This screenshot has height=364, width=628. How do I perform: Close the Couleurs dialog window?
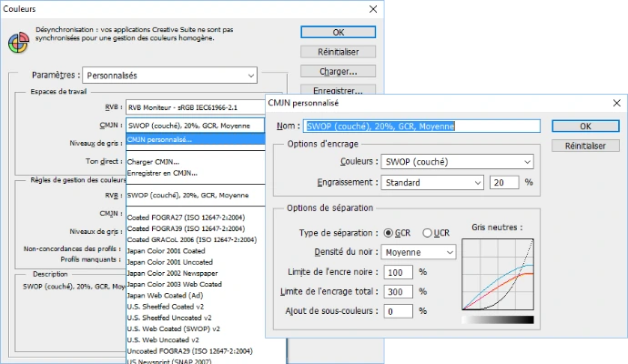371,10
